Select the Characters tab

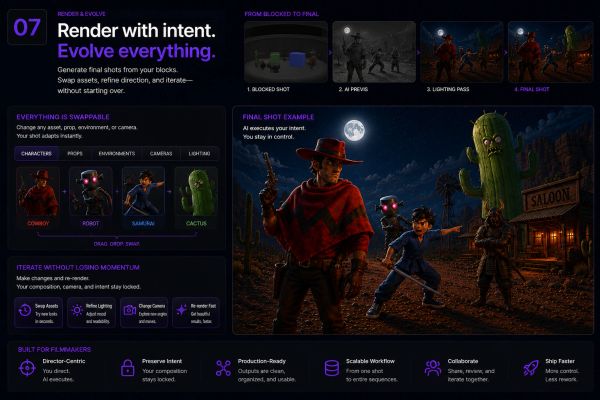point(36,153)
